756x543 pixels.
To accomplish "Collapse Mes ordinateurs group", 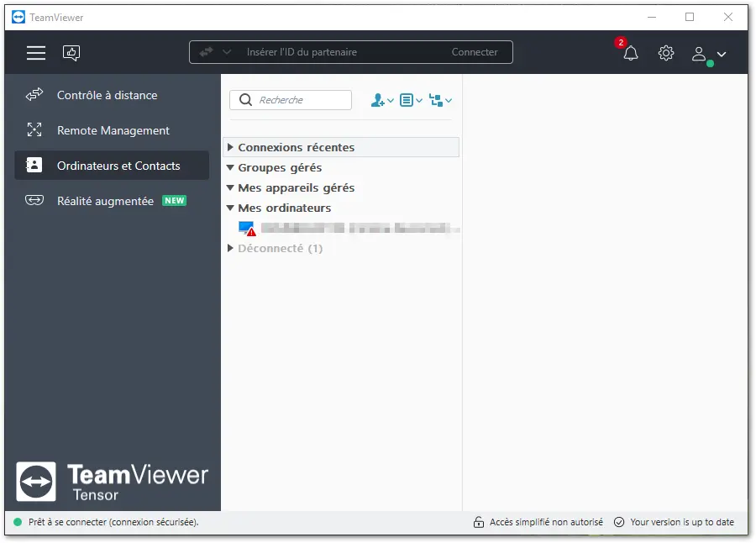I will (x=230, y=208).
